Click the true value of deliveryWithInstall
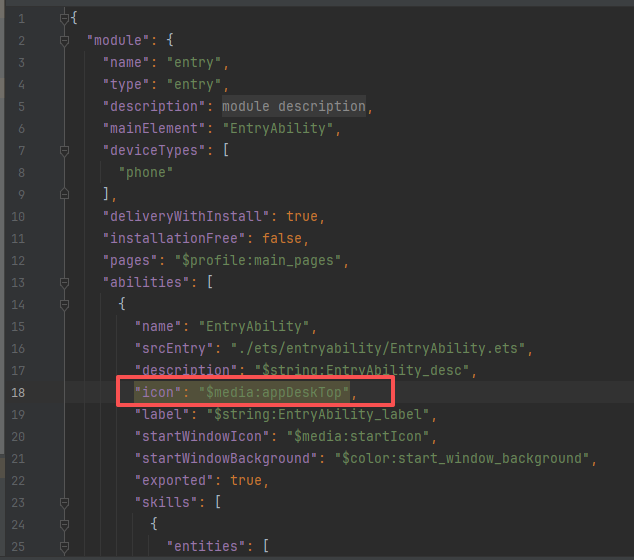The height and width of the screenshot is (560, 634). pos(302,216)
